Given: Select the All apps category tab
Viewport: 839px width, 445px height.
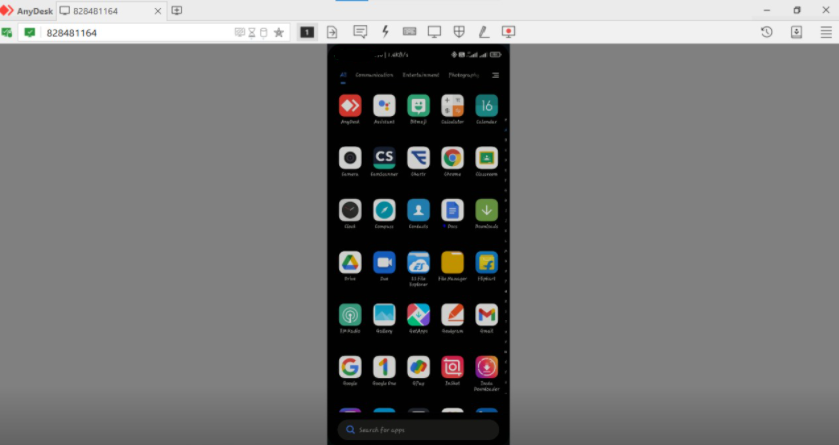Looking at the screenshot, I should [343, 75].
